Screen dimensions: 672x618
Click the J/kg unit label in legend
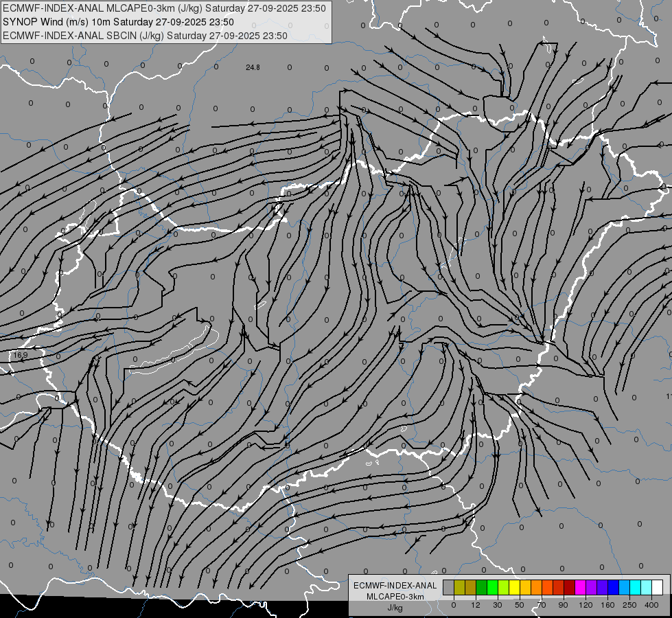click(x=395, y=608)
